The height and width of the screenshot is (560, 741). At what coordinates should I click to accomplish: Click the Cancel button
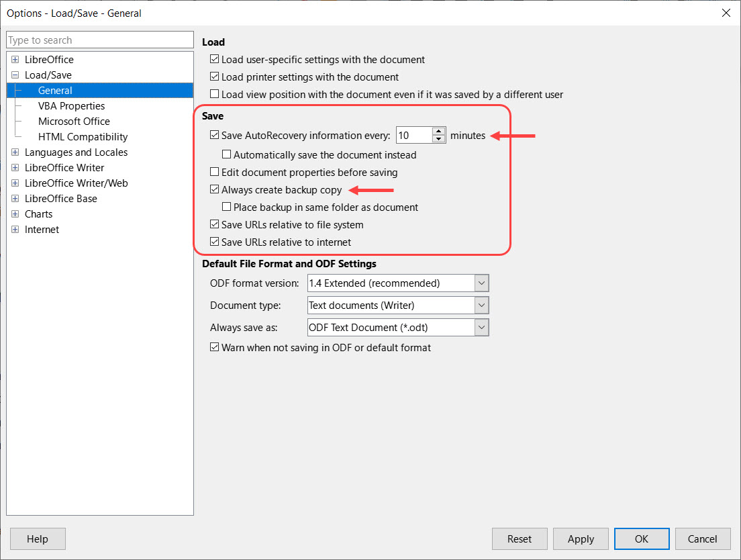pos(703,539)
